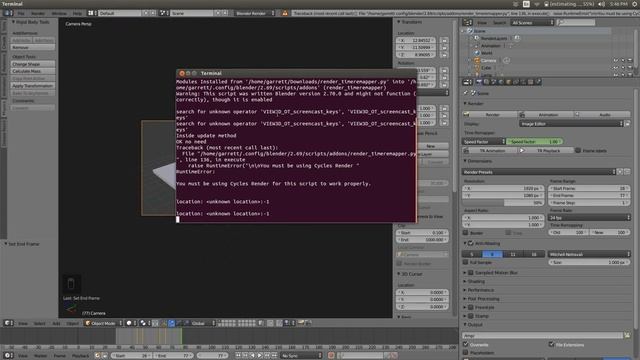Open the File menu
Image resolution: width=640 pixels, height=360 pixels.
pos(21,13)
